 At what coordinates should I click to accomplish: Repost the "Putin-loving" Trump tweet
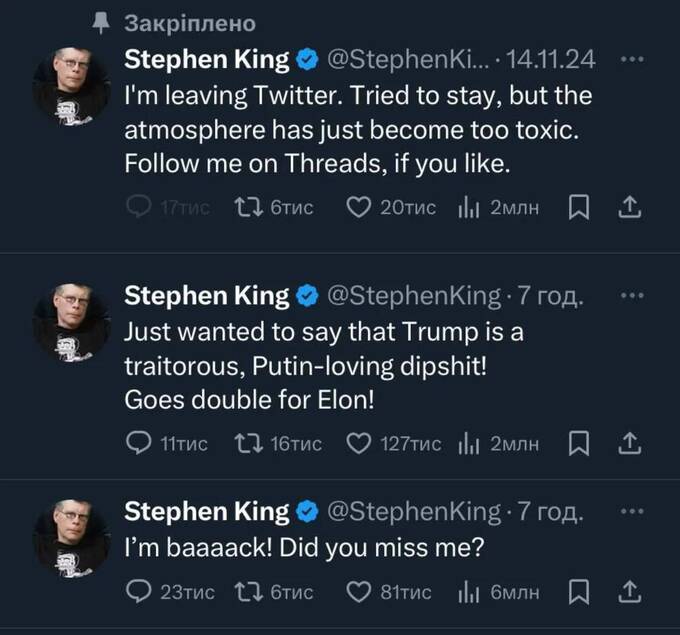tap(242, 443)
